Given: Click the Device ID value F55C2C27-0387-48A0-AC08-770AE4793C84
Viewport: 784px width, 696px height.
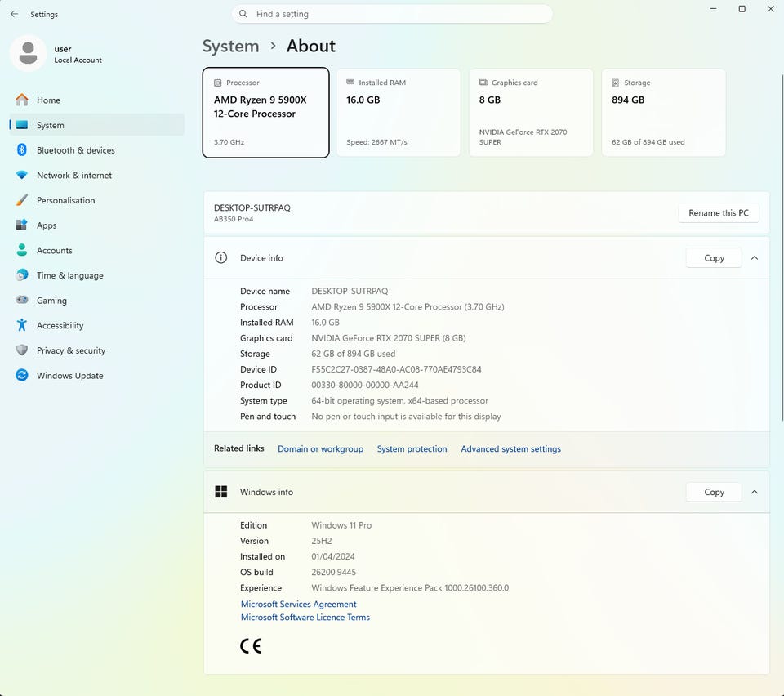Looking at the screenshot, I should [397, 369].
